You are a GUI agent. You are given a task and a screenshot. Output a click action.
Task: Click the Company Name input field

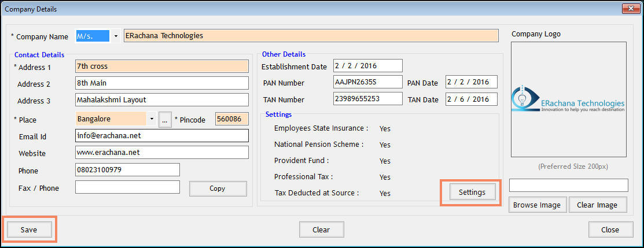[x=311, y=36]
